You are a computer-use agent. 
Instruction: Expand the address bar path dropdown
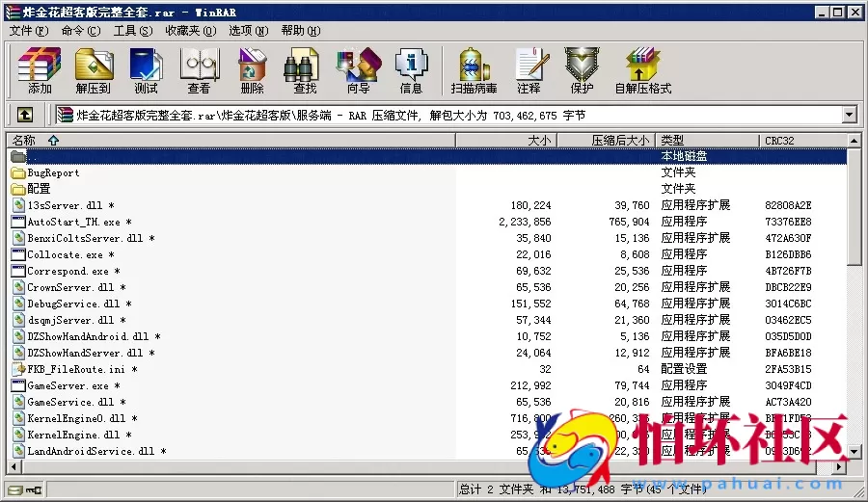click(x=849, y=115)
